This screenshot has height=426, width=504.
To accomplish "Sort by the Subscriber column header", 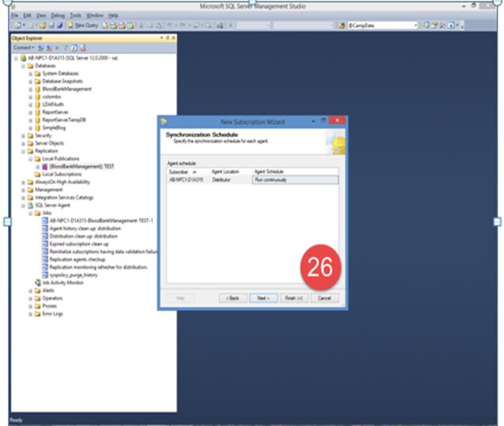I will (x=189, y=172).
